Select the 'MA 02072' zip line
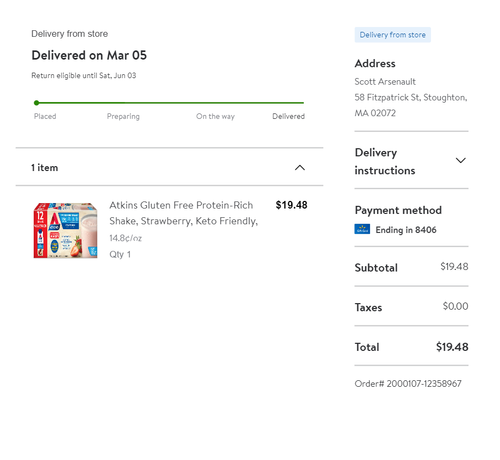500x460 pixels. click(x=375, y=113)
